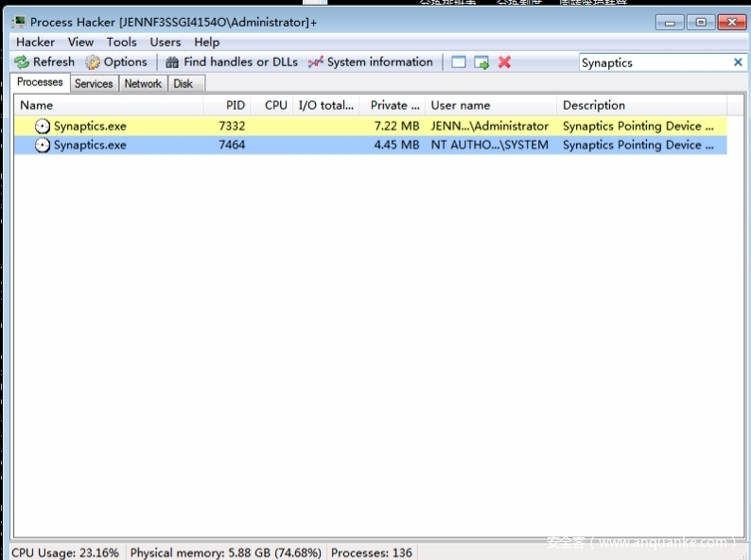Sort by the User name column
The image size is (751, 560).
[x=461, y=105]
